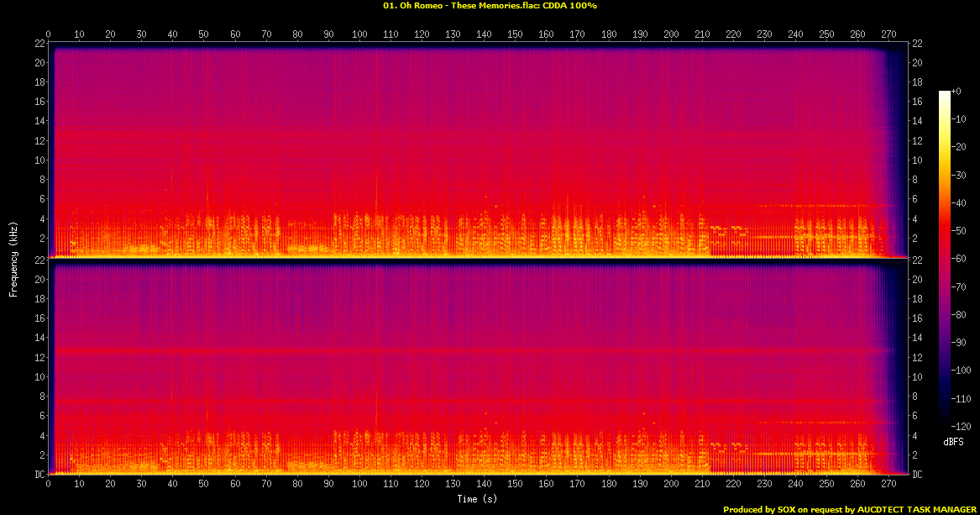
Task: Click the "-80" value on the dBFS scale
Action: [x=959, y=314]
